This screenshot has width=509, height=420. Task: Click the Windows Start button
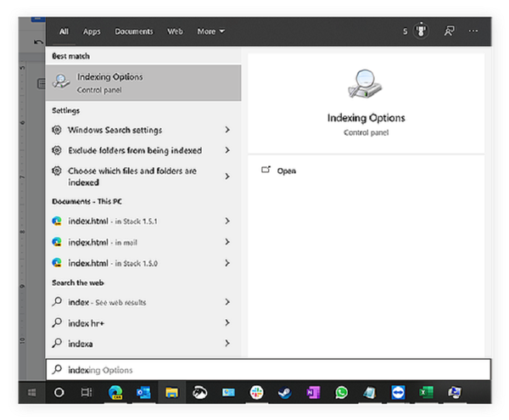32,393
